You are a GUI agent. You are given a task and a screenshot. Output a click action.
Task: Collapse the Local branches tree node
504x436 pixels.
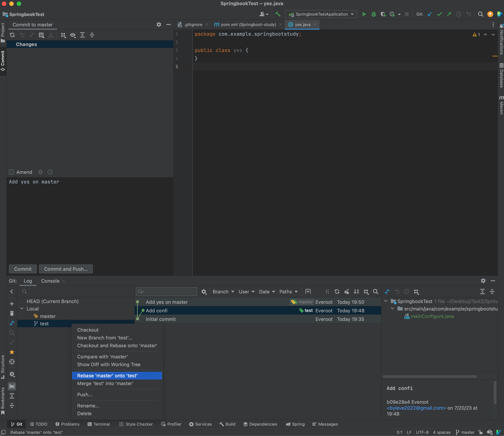pyautogui.click(x=22, y=308)
